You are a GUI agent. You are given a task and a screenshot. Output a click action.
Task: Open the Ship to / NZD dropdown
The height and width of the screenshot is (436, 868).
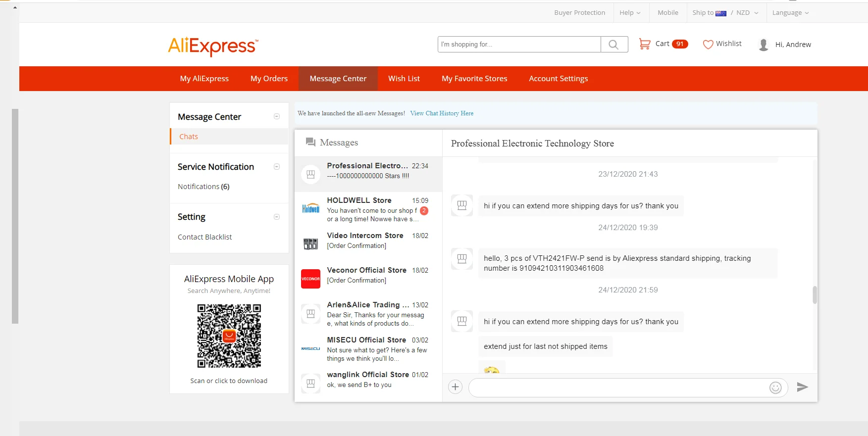point(725,13)
